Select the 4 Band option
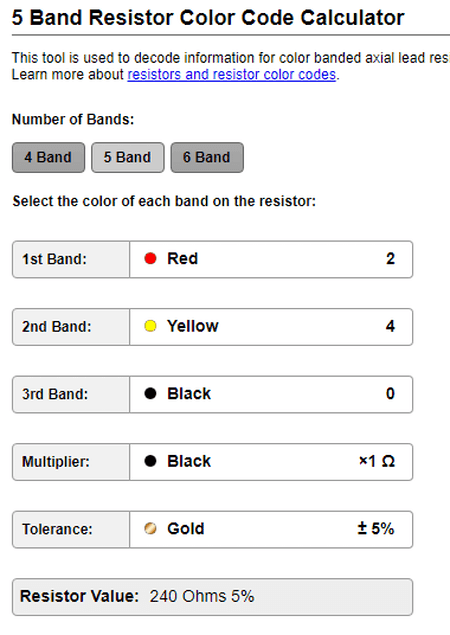The width and height of the screenshot is (450, 635). pyautogui.click(x=48, y=158)
